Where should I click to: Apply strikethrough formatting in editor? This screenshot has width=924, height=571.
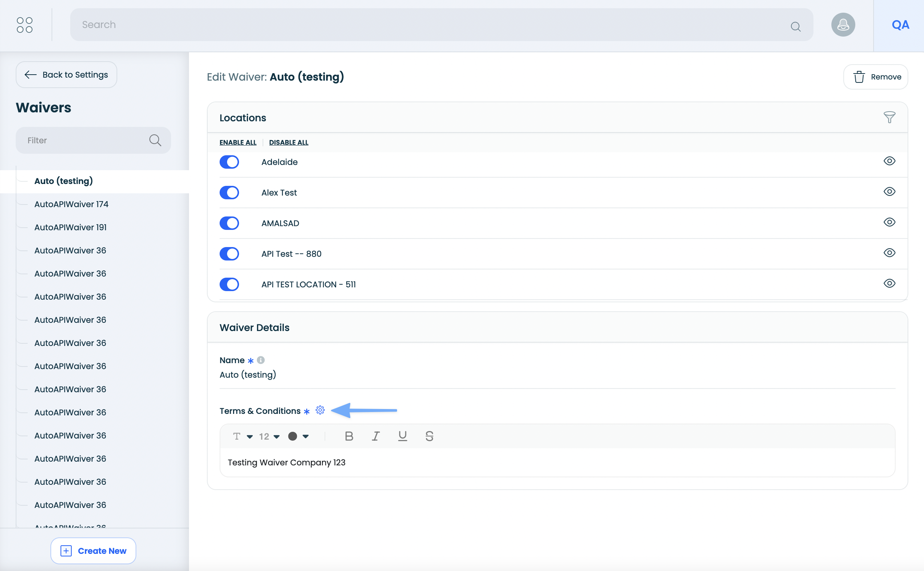pyautogui.click(x=429, y=436)
